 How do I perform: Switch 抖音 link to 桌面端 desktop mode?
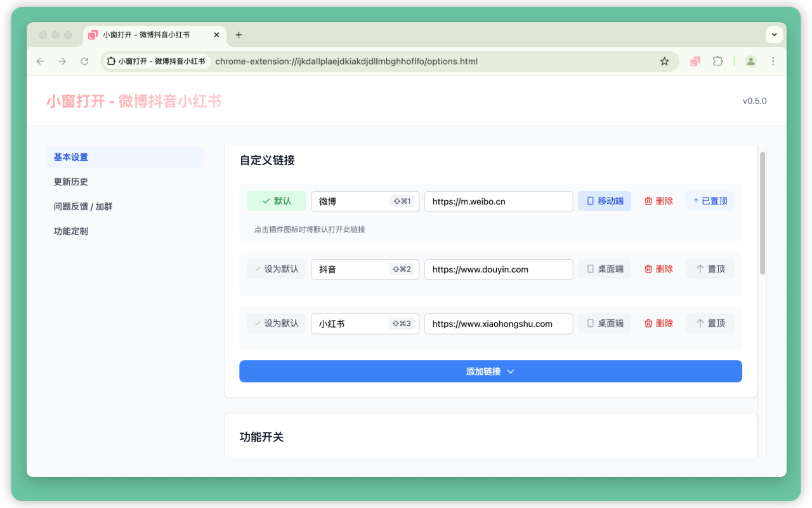(x=605, y=269)
